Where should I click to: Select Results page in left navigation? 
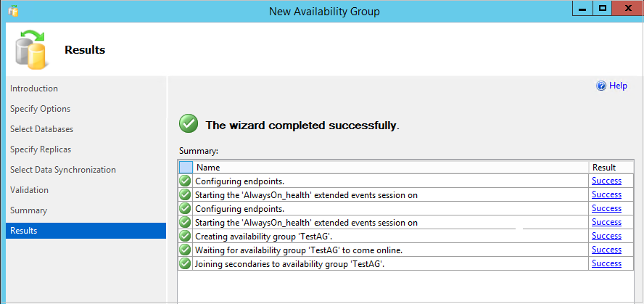click(24, 231)
